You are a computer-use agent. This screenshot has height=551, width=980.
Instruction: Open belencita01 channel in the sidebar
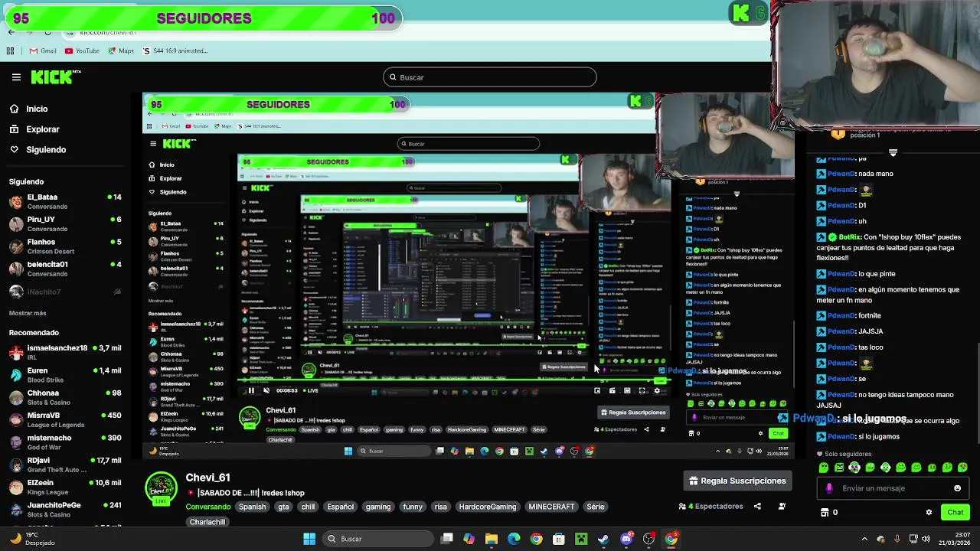click(65, 269)
